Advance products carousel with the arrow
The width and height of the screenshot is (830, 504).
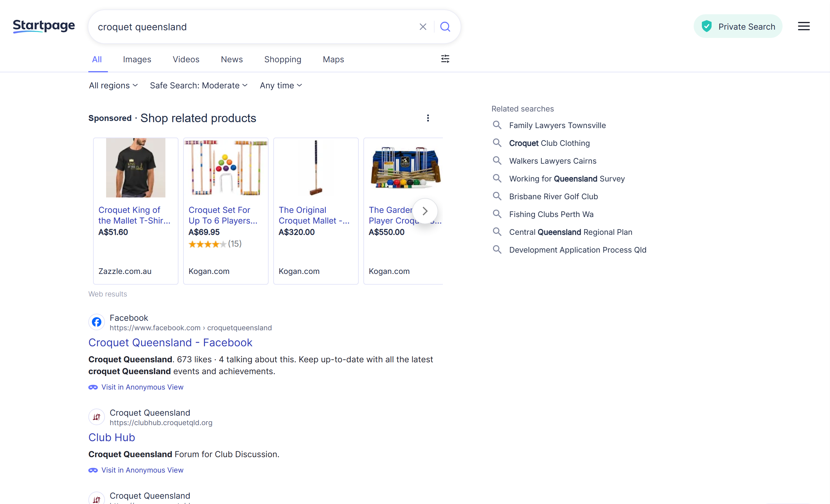coord(425,211)
